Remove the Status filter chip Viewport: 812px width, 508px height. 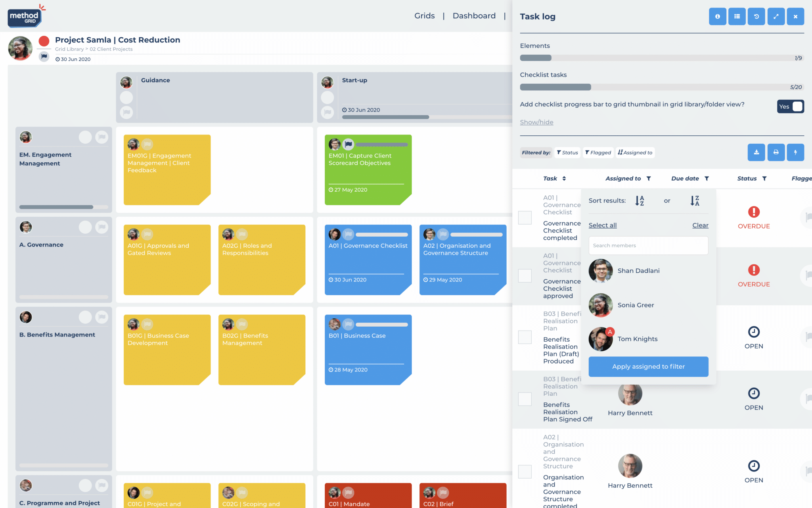[x=567, y=152]
